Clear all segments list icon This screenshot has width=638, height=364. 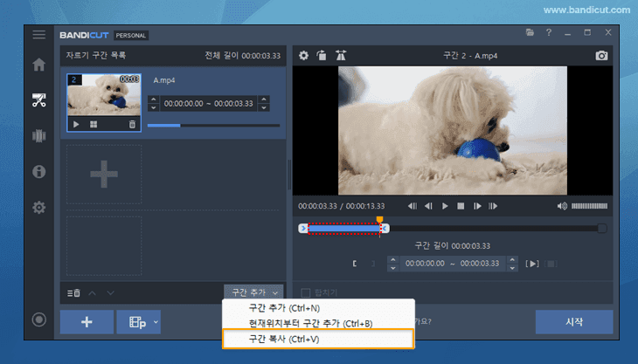(x=73, y=293)
